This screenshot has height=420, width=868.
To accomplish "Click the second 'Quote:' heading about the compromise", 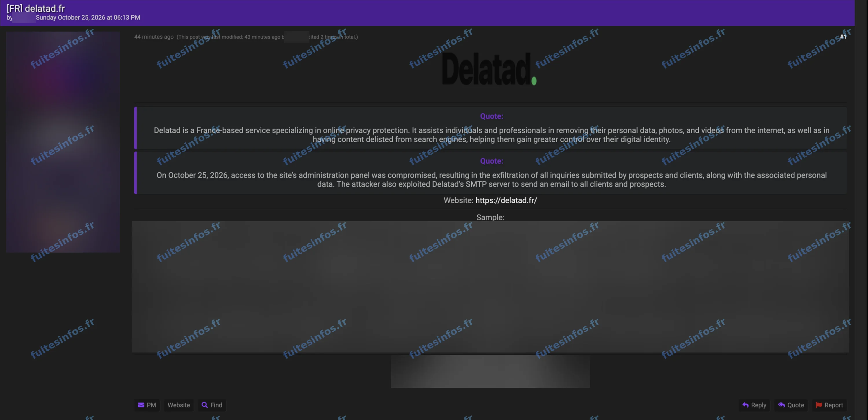I will pos(492,161).
